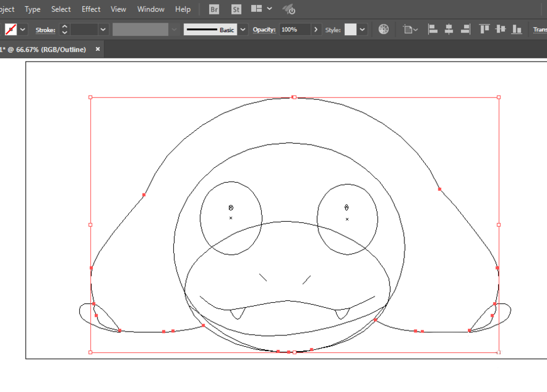Viewport: 547px width, 392px height.
Task: Open the Effect menu
Action: [91, 9]
